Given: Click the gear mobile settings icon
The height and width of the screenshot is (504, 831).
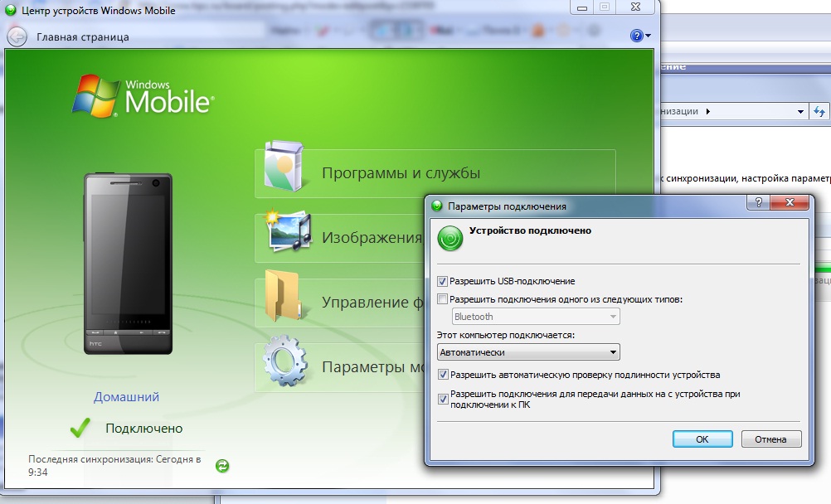Looking at the screenshot, I should (x=285, y=361).
